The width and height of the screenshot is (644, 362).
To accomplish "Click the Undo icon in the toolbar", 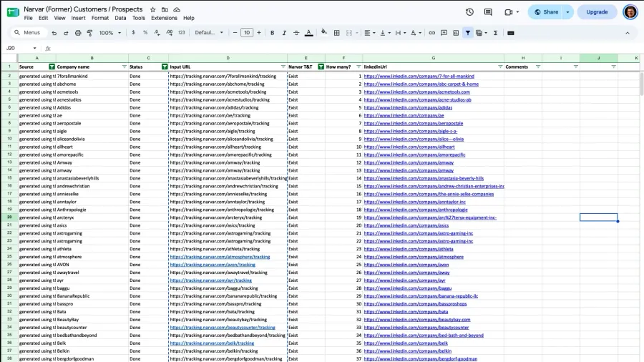I will tap(54, 33).
